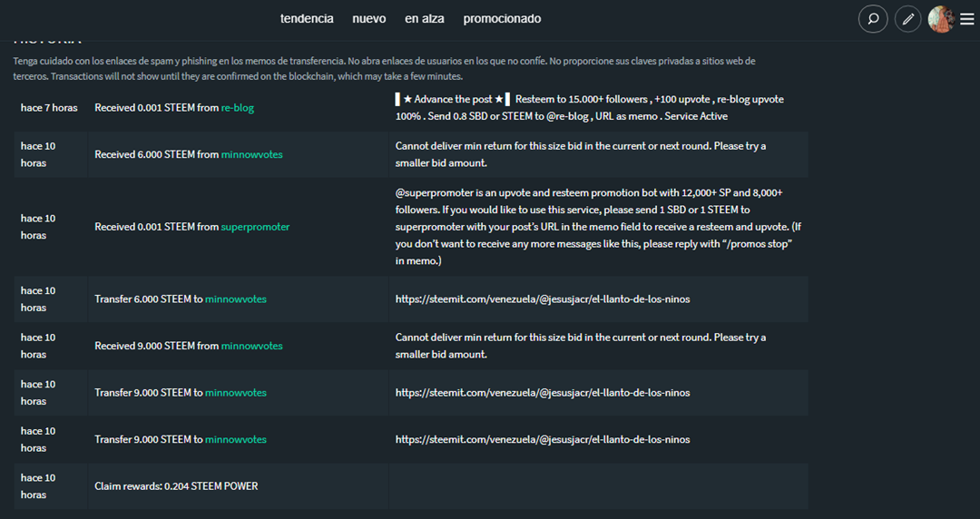Open the user profile avatar
This screenshot has height=519, width=980.
[941, 19]
